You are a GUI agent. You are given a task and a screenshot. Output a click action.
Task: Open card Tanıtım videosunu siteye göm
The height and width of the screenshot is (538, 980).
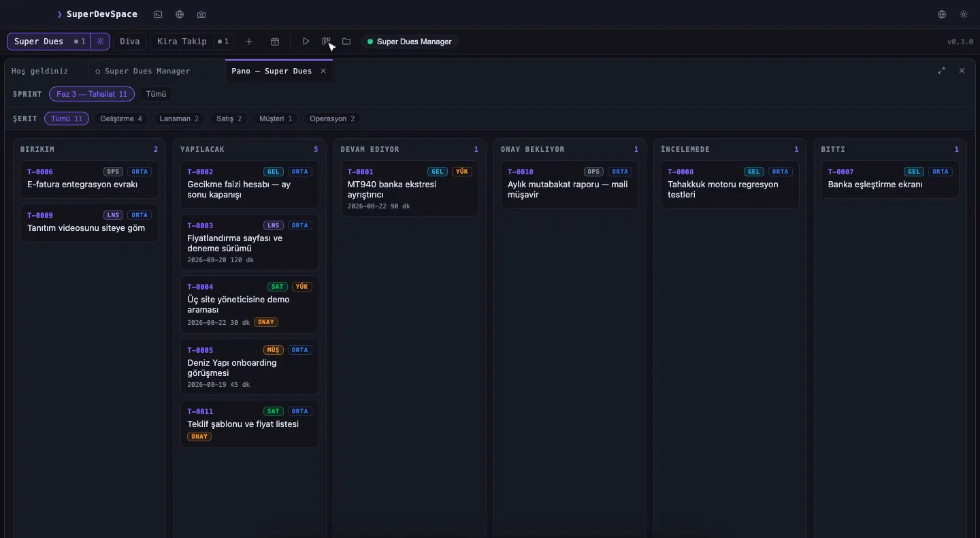pyautogui.click(x=89, y=223)
